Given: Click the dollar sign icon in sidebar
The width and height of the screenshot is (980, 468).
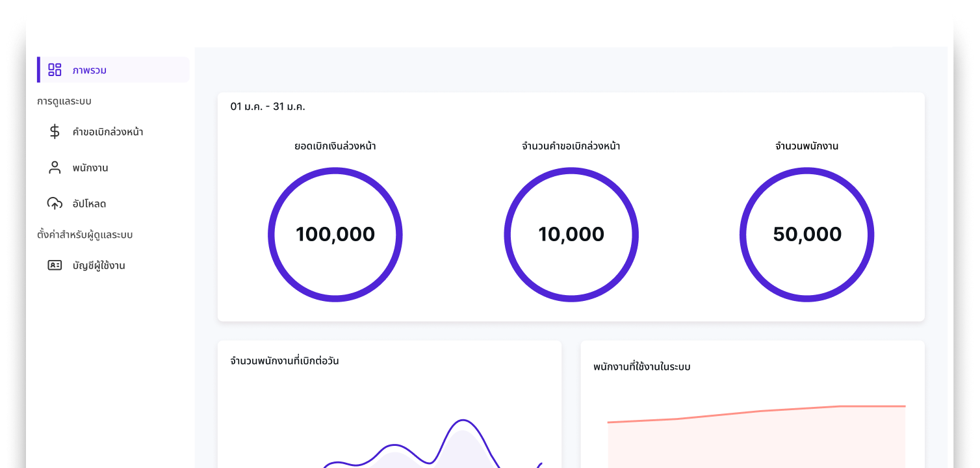Looking at the screenshot, I should pos(55,132).
